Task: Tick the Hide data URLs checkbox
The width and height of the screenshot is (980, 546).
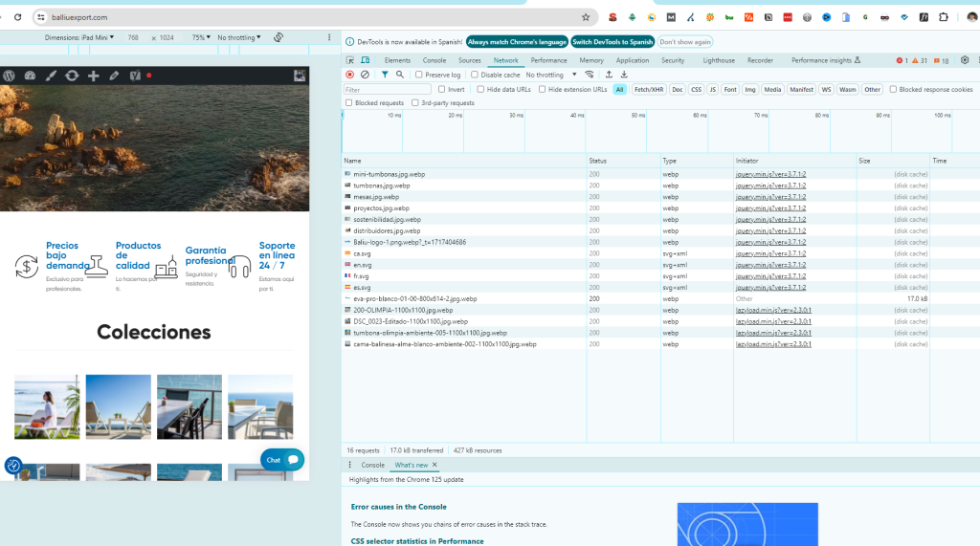Action: 480,89
